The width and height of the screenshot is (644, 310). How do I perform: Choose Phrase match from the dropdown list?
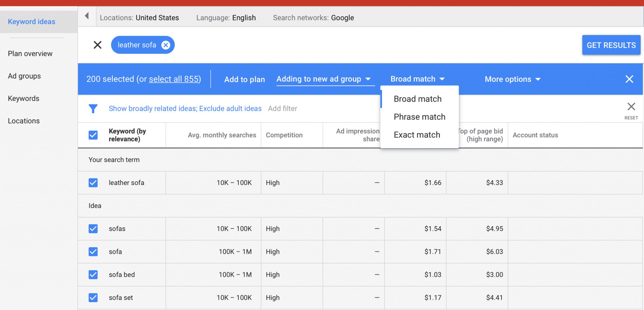419,117
